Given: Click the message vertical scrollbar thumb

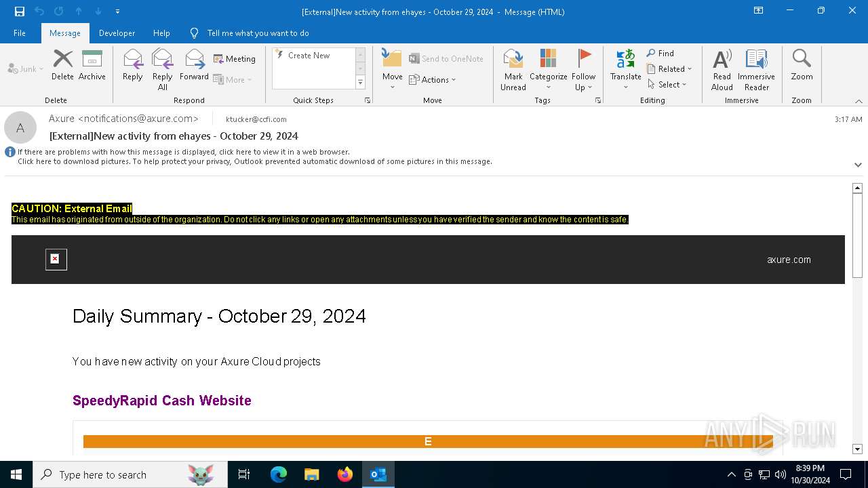Looking at the screenshot, I should click(x=857, y=236).
